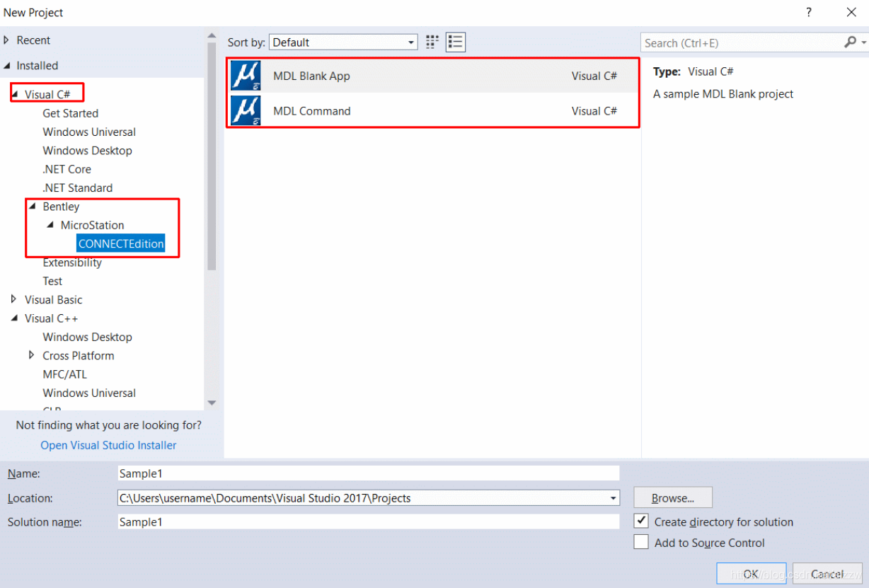Check Add to Source Control
This screenshot has height=588, width=869.
point(641,543)
